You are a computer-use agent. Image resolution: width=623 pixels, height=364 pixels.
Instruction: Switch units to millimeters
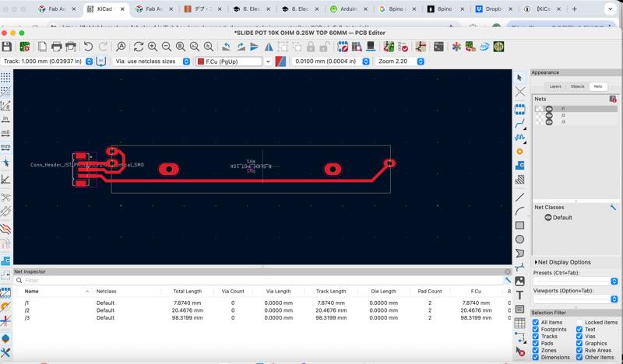5,147
